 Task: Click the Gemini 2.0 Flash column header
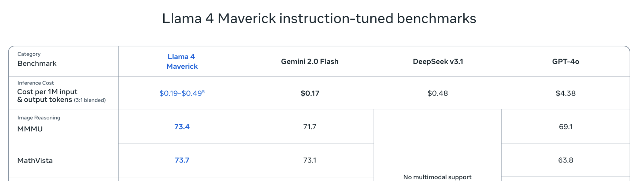[310, 62]
